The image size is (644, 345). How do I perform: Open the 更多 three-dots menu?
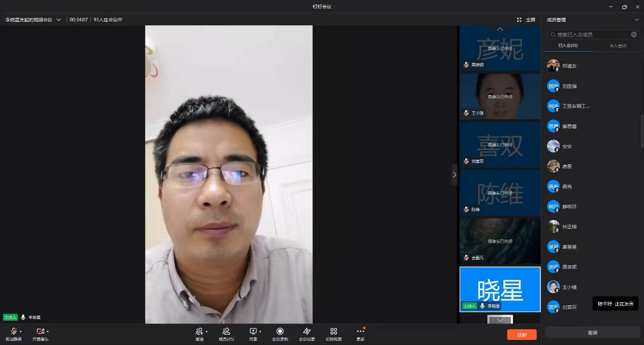(x=361, y=332)
